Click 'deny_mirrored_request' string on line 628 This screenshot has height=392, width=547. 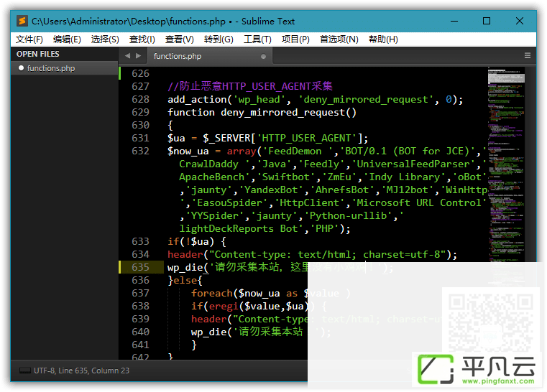366,100
